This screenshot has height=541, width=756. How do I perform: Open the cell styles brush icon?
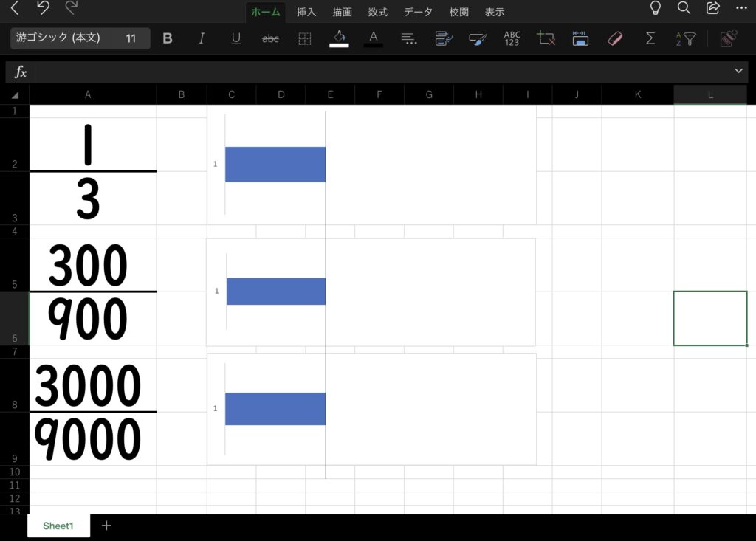(478, 38)
